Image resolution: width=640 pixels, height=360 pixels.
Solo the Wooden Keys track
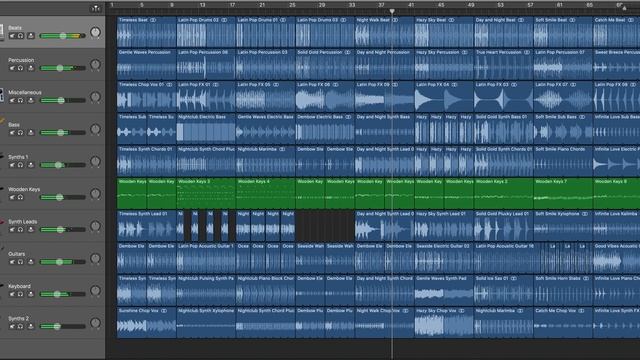[x=20, y=197]
